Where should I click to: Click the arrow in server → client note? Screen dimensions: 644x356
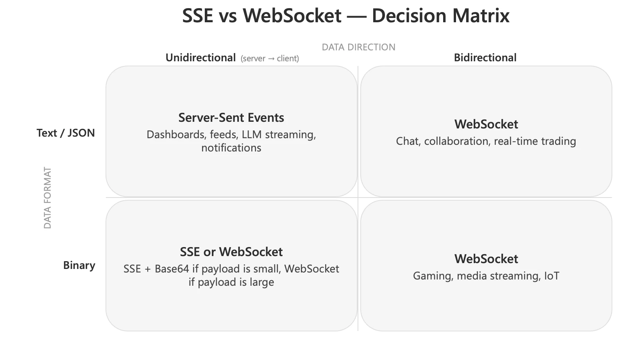click(x=271, y=59)
